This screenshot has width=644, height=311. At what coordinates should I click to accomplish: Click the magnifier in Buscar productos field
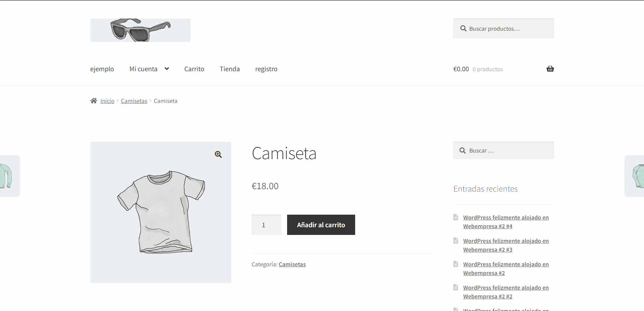coord(463,29)
